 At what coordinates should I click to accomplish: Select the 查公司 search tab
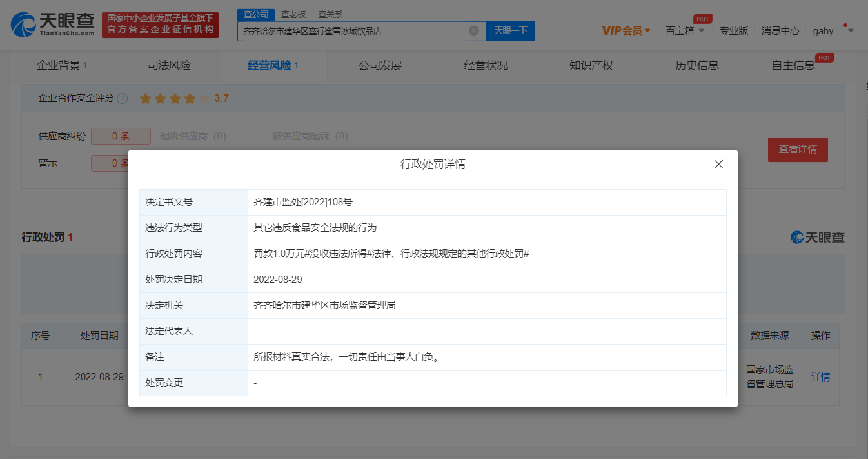tap(257, 14)
